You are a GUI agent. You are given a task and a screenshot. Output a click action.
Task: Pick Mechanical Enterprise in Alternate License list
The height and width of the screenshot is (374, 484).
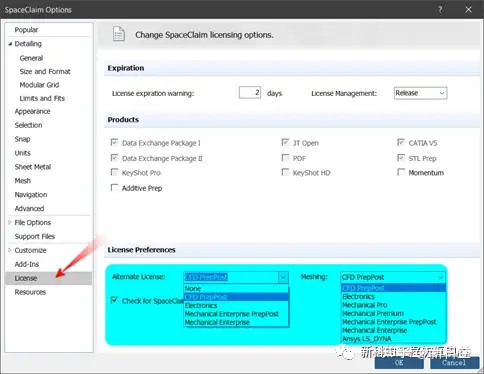click(x=236, y=322)
